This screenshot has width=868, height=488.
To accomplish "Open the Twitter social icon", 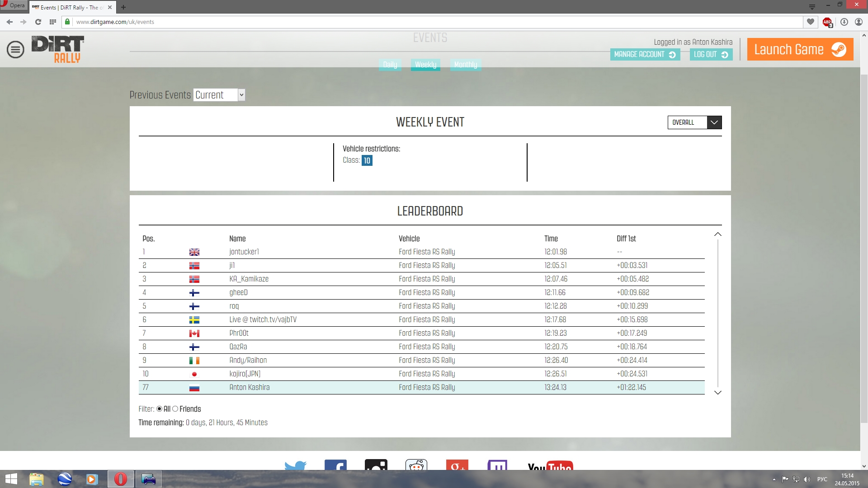I will pos(295,465).
